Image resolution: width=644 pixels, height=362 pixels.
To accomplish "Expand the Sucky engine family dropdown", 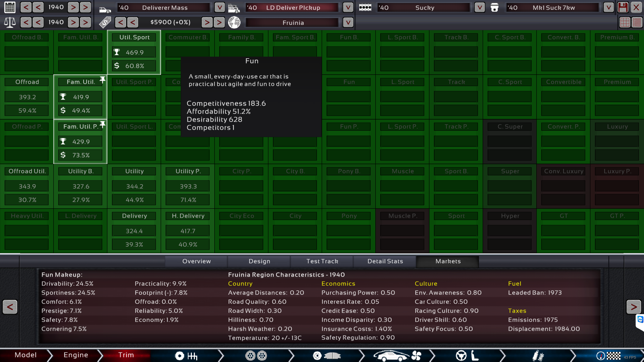I will 480,7.
